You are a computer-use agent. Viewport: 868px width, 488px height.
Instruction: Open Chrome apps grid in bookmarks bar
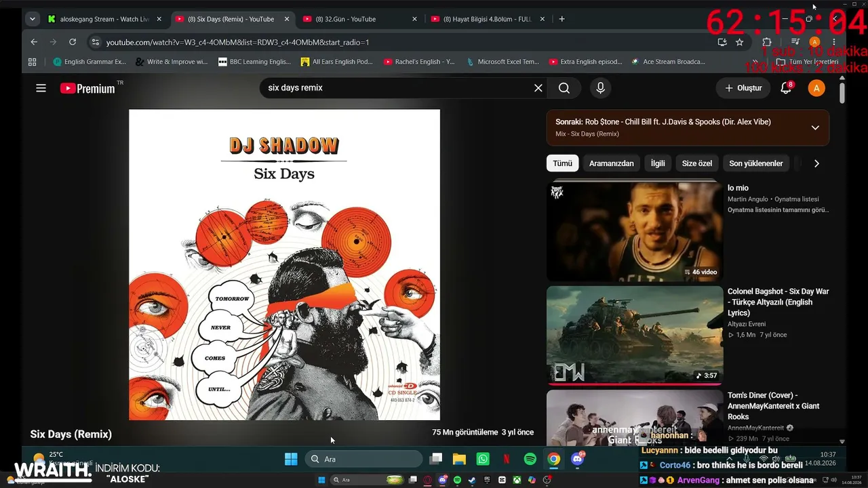point(32,62)
